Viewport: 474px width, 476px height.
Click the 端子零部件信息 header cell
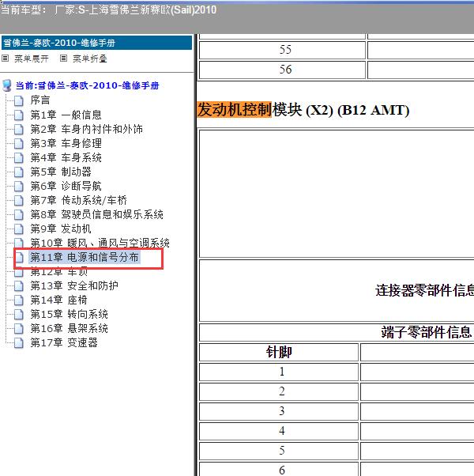tap(337, 332)
